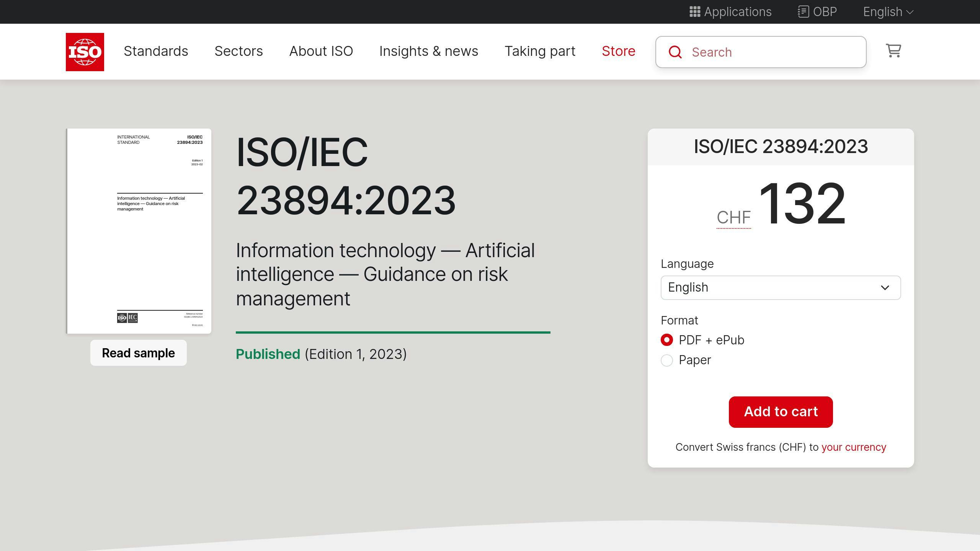
Task: Click the Read sample button
Action: click(138, 353)
